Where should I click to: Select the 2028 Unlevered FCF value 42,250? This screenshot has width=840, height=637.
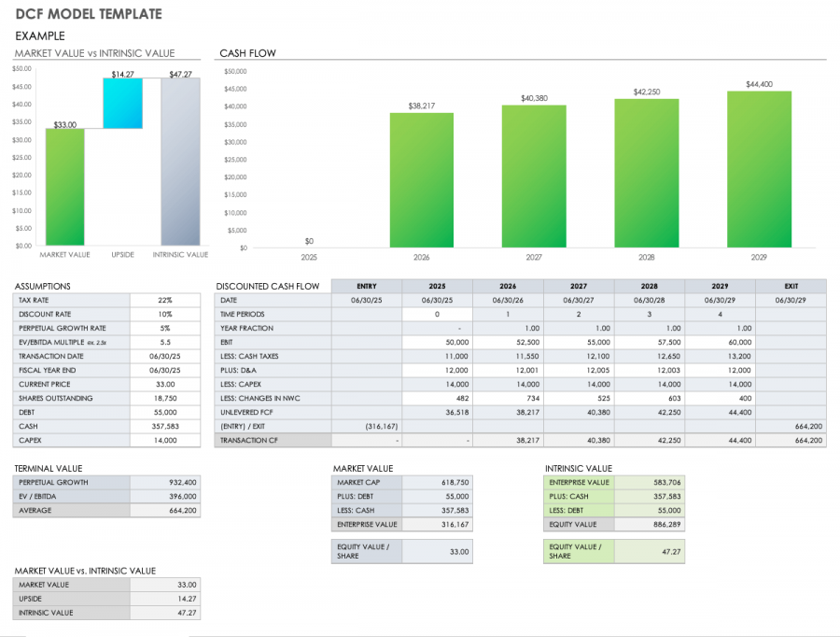click(x=649, y=412)
